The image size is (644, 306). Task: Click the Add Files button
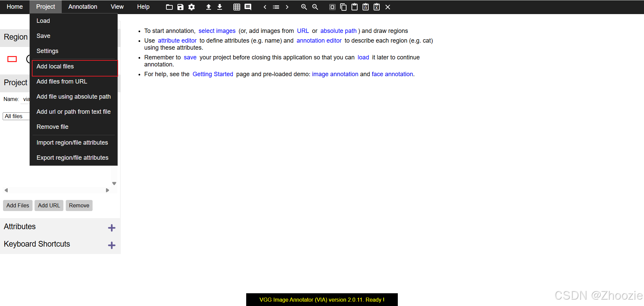coord(18,205)
